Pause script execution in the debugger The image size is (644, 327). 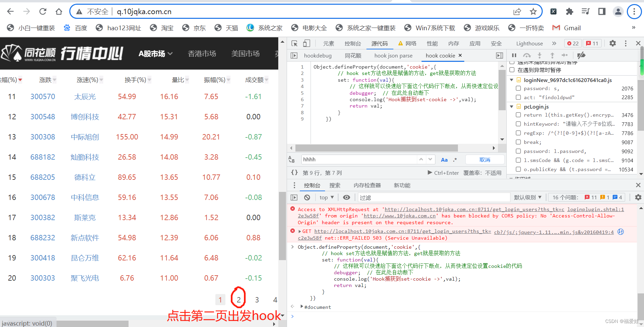514,55
